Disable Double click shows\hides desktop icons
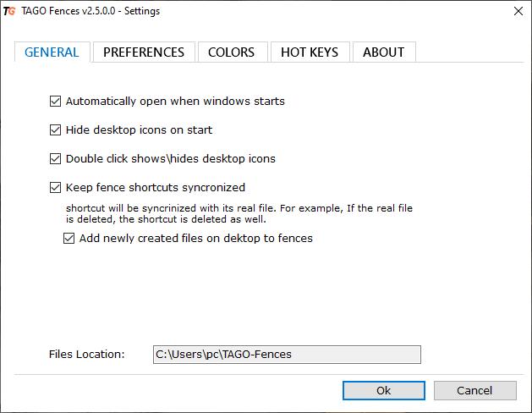532x413 pixels. (x=55, y=159)
